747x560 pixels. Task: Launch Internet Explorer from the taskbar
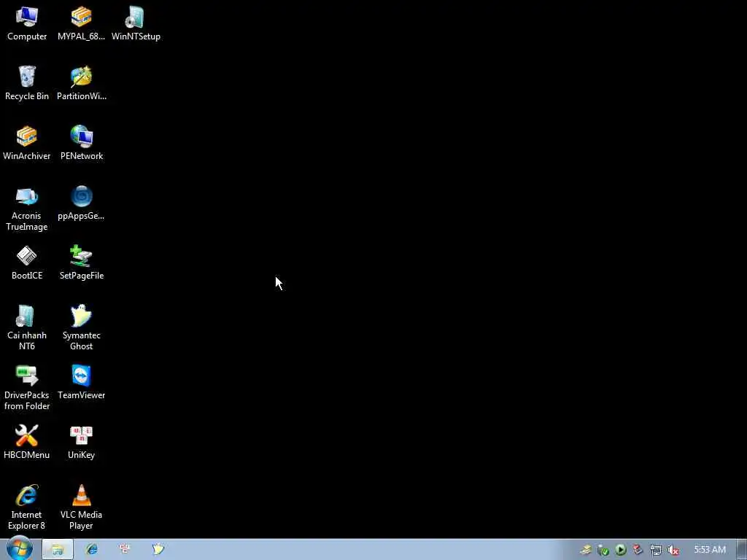tap(92, 550)
